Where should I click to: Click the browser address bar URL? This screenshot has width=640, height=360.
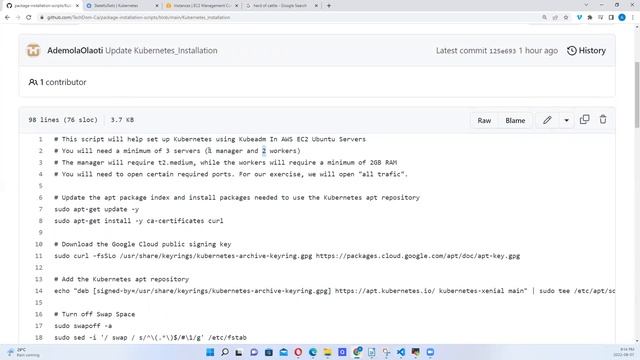[139, 17]
